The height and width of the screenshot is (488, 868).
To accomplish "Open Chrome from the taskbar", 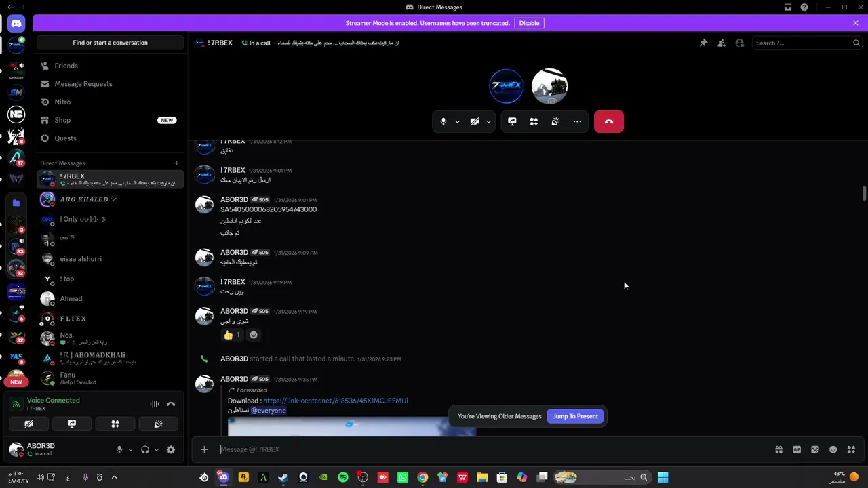I will pyautogui.click(x=422, y=477).
